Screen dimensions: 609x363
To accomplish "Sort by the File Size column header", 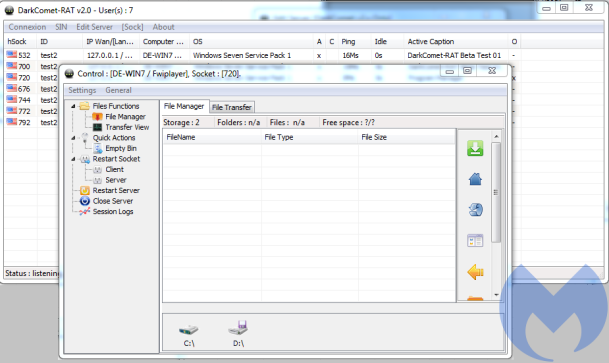I will pos(406,137).
